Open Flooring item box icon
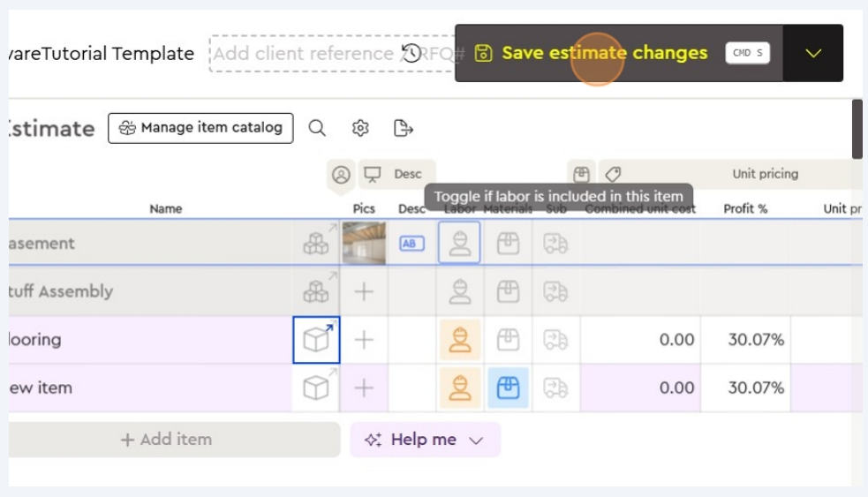This screenshot has height=497, width=868. 316,340
